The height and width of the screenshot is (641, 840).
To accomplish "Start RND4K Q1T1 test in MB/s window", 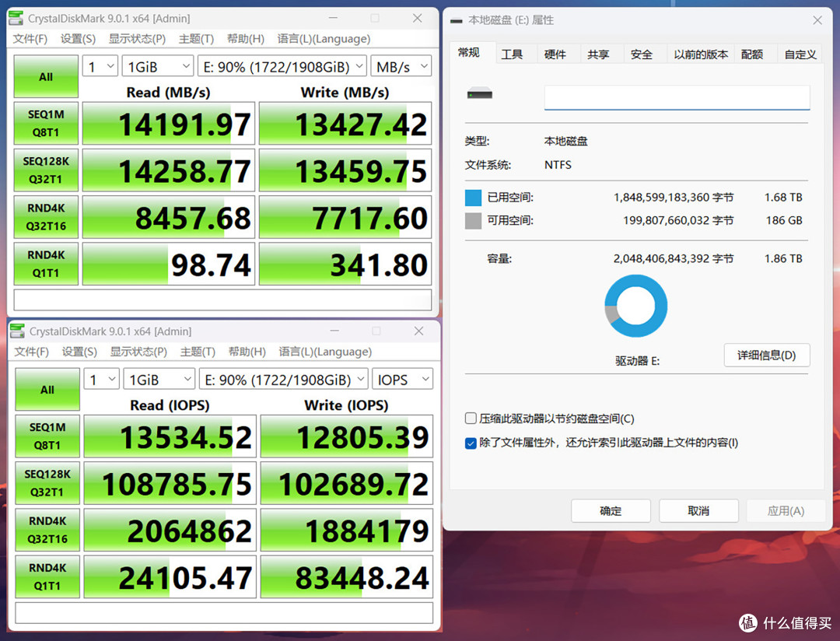I will [46, 264].
